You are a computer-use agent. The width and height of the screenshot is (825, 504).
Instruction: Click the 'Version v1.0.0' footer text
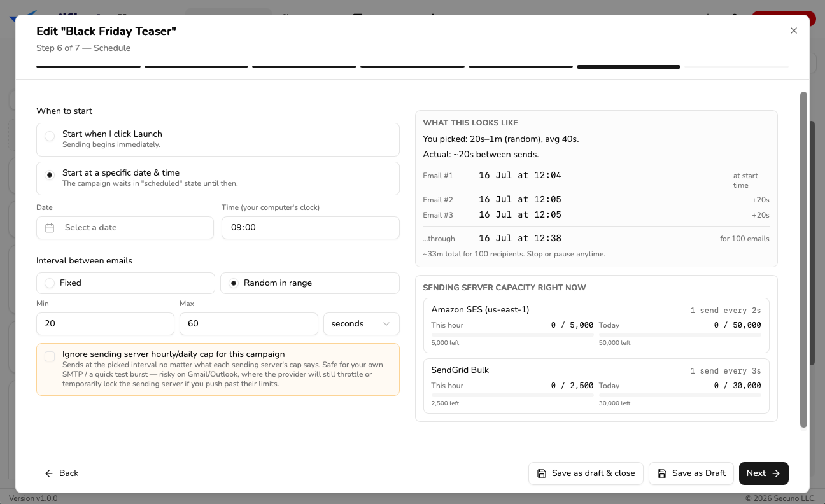[x=33, y=498]
